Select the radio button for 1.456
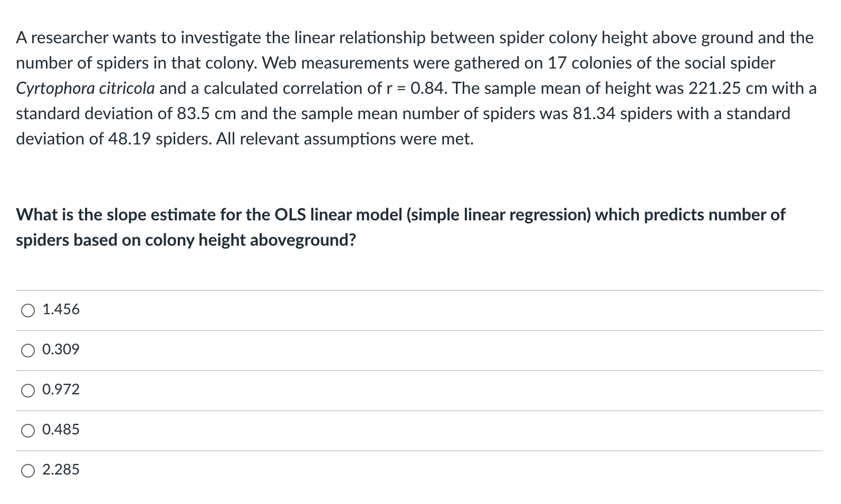The width and height of the screenshot is (841, 504). (x=27, y=311)
